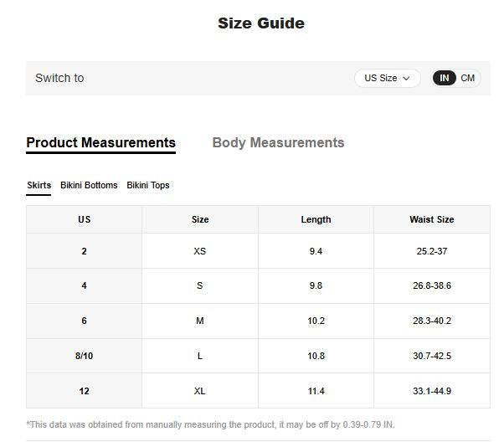Click the US 8/10 row cell

pyautogui.click(x=85, y=356)
